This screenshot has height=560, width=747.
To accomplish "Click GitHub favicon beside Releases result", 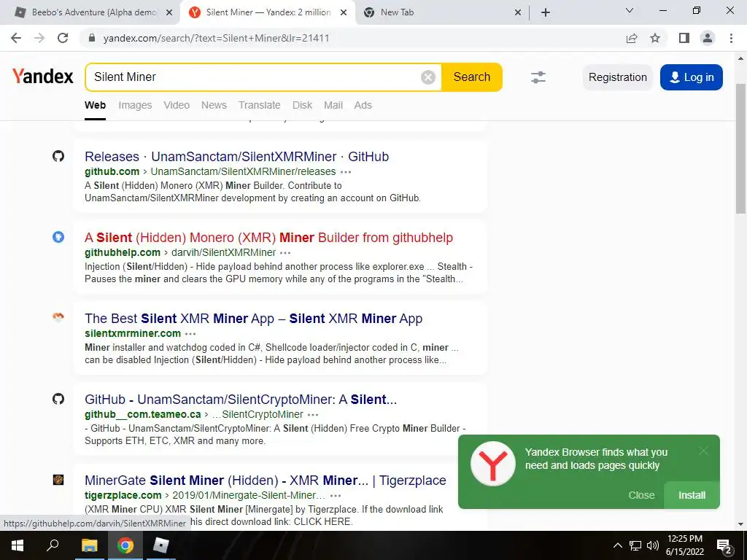I will 58,156.
